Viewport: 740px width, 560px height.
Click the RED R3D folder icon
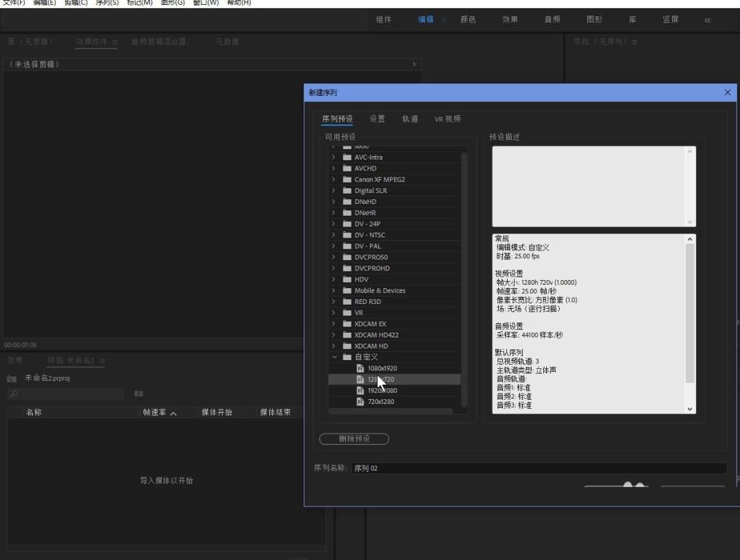tap(347, 302)
